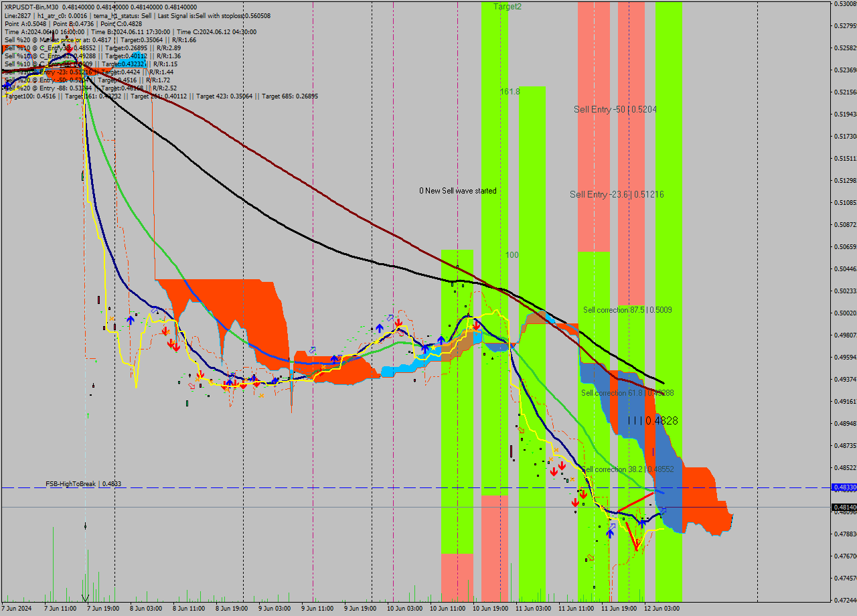This screenshot has height=616, width=857.
Task: Select 'Sell %20 @ Market price' line with R/R:1.66
Action: (x=100, y=40)
